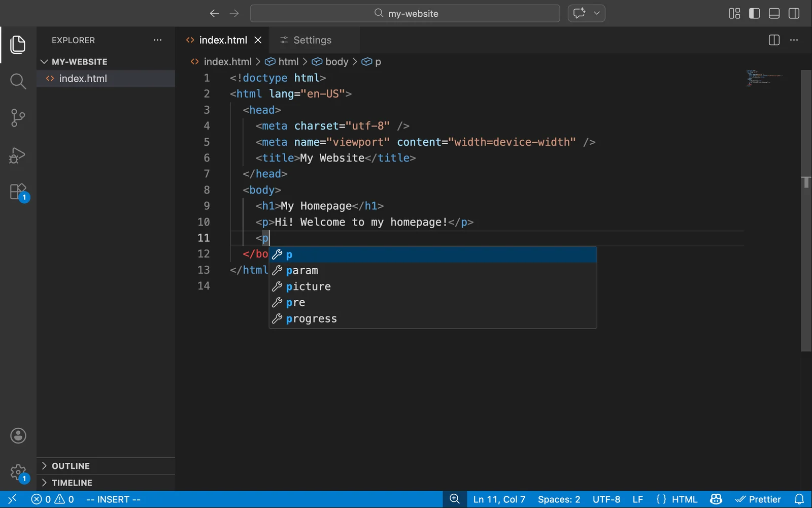The height and width of the screenshot is (508, 812).
Task: Toggle the primary sidebar visibility
Action: click(754, 13)
